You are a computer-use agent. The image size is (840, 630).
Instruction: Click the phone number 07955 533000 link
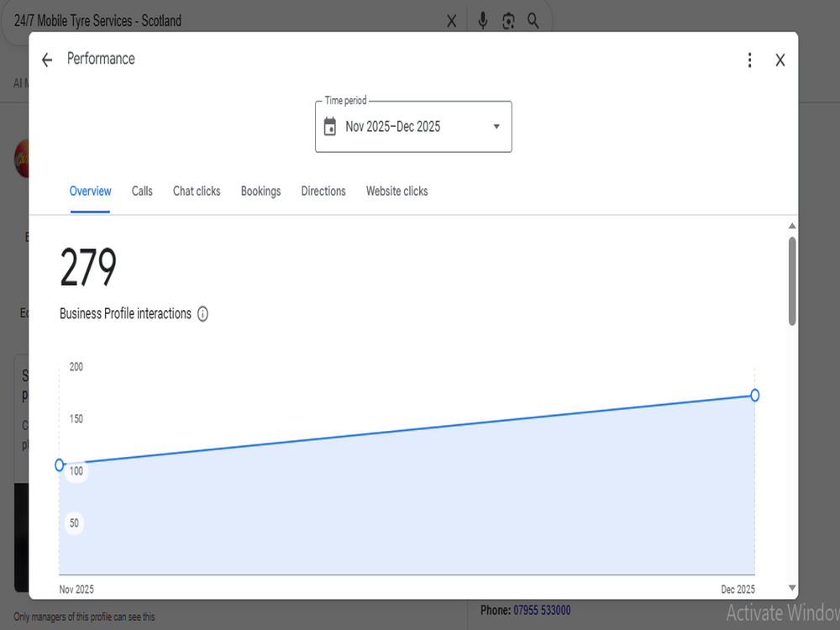(x=542, y=610)
